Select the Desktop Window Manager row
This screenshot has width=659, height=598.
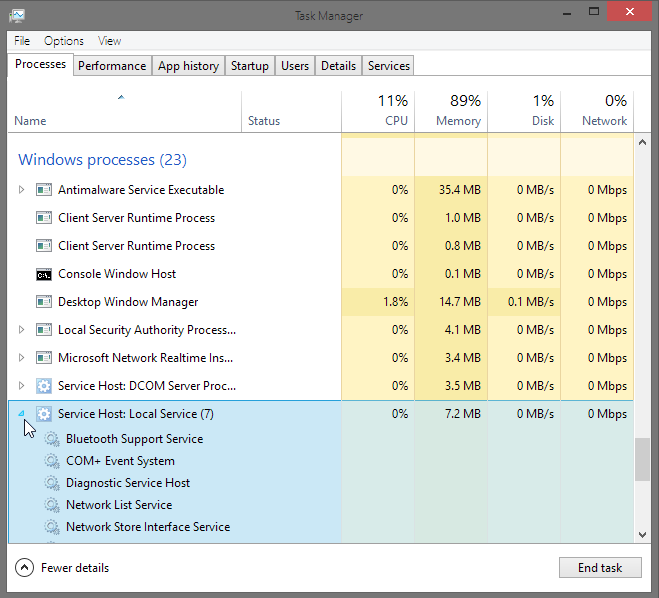coord(321,302)
